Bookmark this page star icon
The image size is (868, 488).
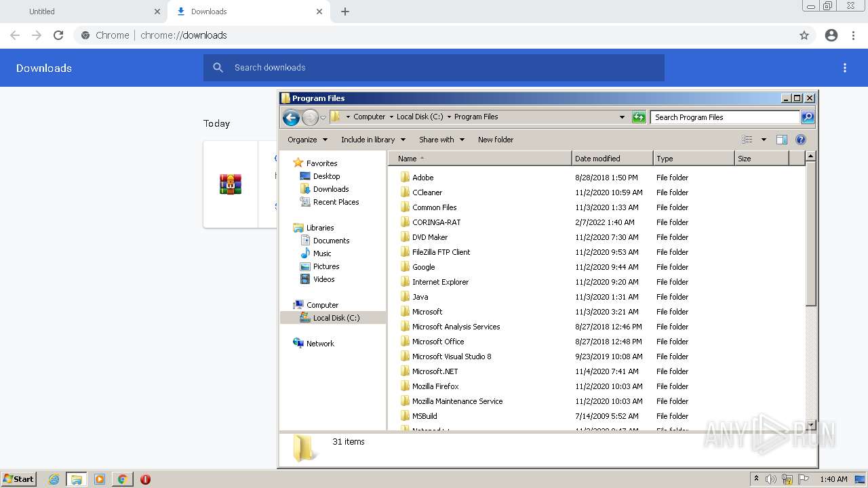coord(804,35)
